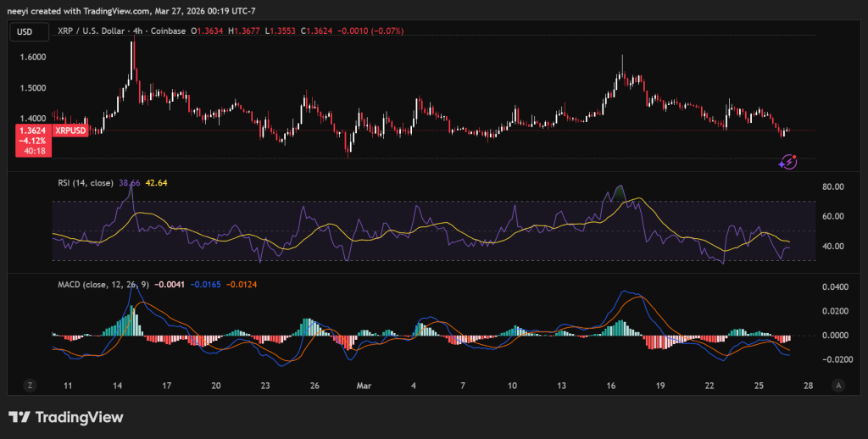Click the RSI (14, close) indicator legend
This screenshot has height=439, width=868.
[x=83, y=182]
